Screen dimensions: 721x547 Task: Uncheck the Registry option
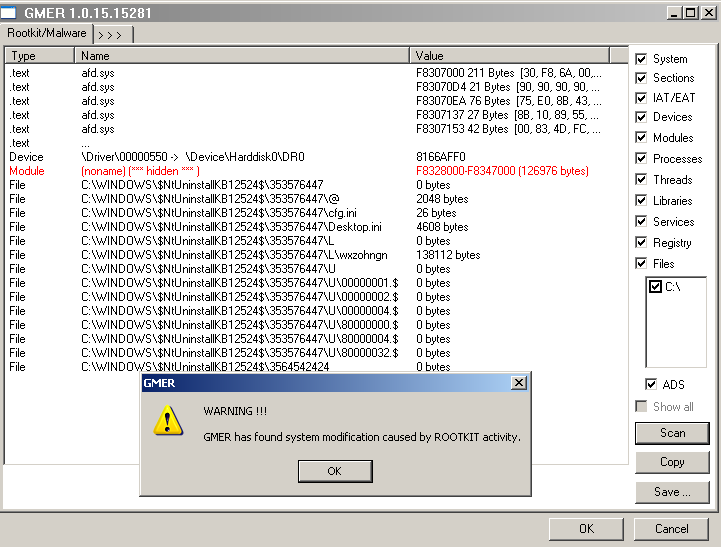pos(641,242)
